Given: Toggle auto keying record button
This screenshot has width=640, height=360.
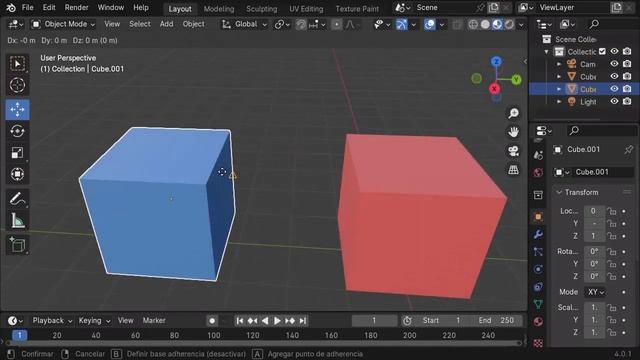Looking at the screenshot, I should pos(212,321).
